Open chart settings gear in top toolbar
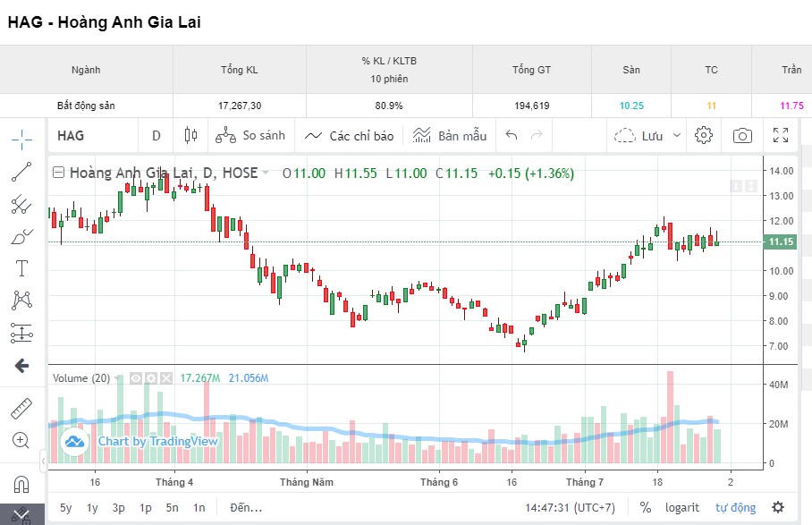Image resolution: width=812 pixels, height=525 pixels. [x=704, y=136]
